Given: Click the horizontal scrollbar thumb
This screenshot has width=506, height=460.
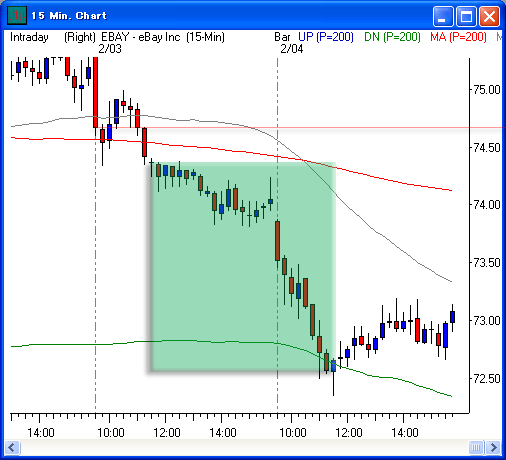Looking at the screenshot, I should pyautogui.click(x=476, y=447).
